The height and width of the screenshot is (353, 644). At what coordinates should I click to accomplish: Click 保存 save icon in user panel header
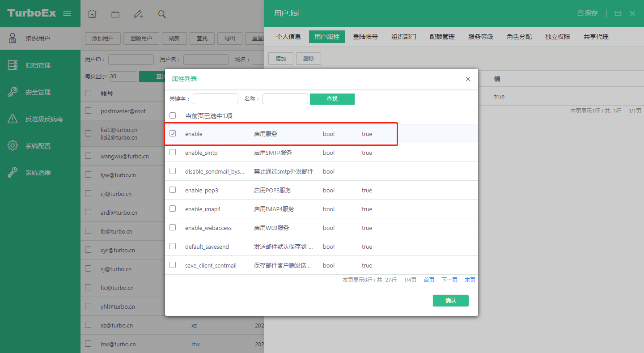click(x=588, y=13)
